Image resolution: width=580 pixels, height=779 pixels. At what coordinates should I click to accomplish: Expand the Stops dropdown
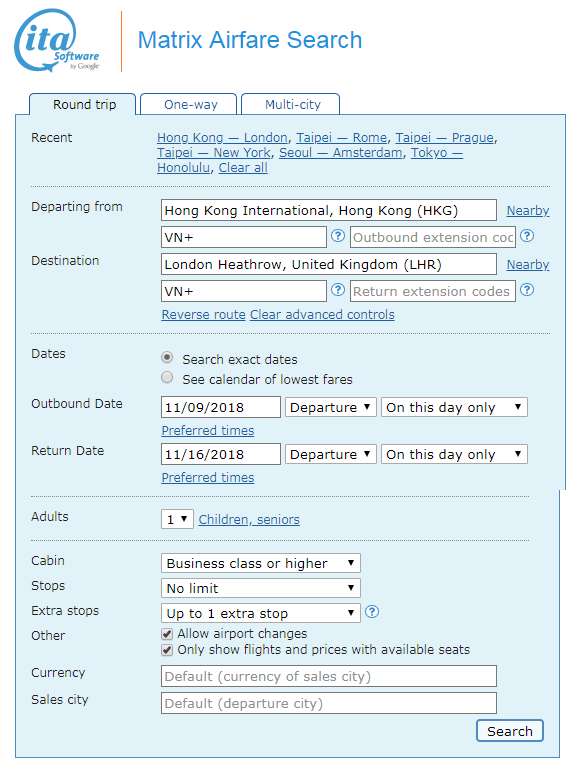coord(261,588)
